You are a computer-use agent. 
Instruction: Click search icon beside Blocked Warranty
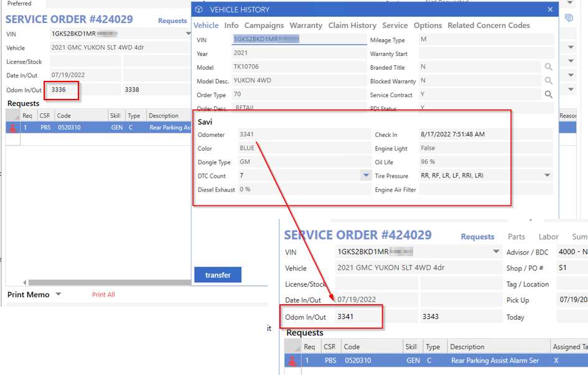pos(548,81)
